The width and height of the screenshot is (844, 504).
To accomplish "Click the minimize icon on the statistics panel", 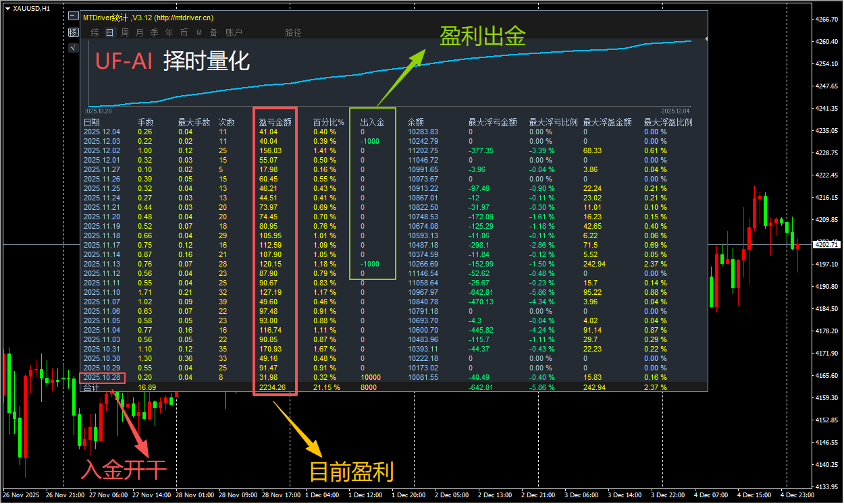I will click(x=74, y=15).
